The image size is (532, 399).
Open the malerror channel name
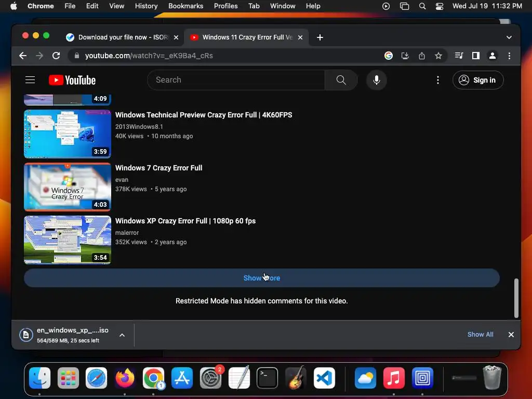[x=127, y=233]
